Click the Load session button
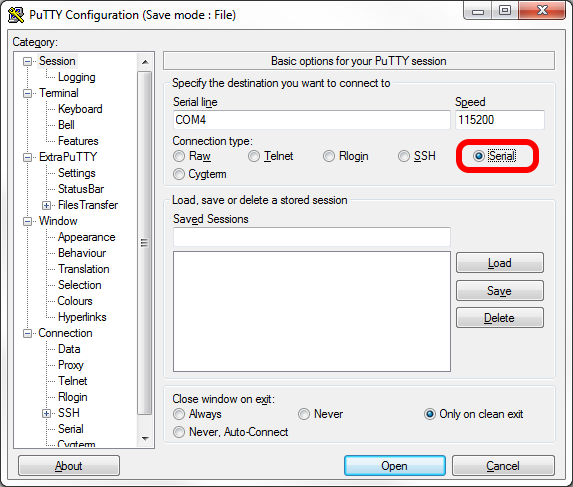The image size is (573, 487). point(500,263)
